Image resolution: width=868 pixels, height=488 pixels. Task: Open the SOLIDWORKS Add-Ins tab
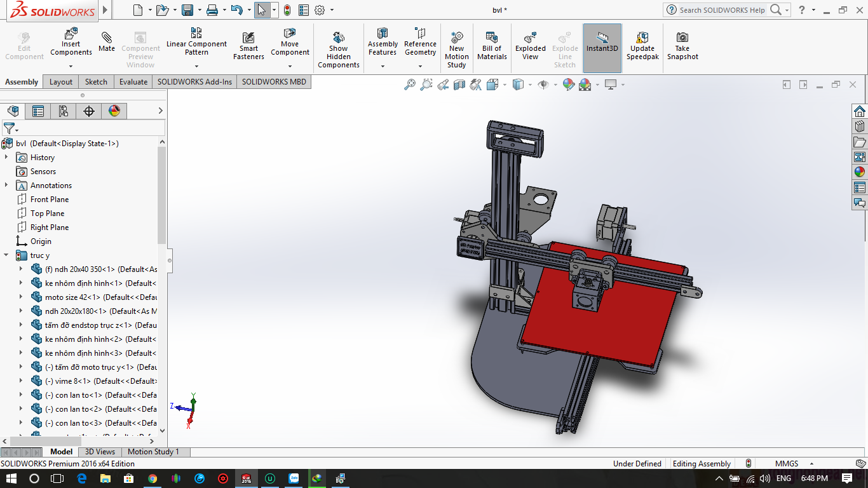click(195, 82)
